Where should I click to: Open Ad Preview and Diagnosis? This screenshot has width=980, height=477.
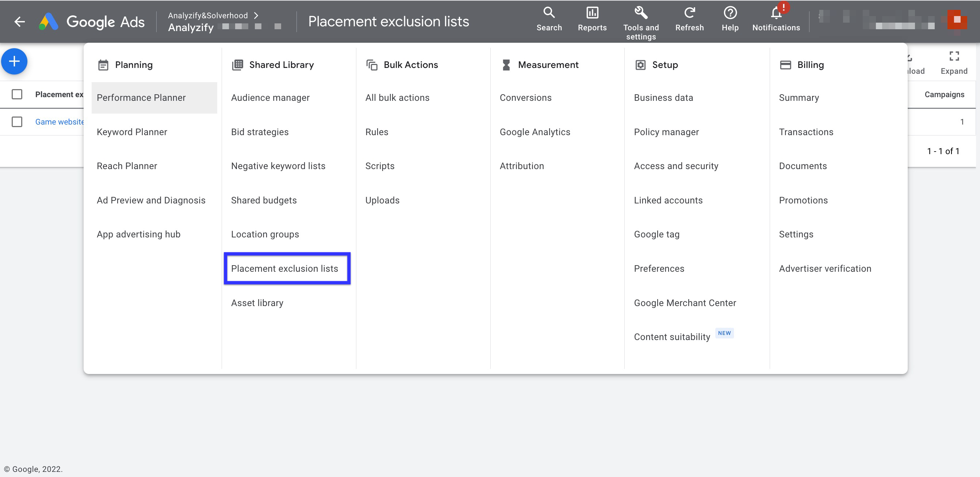coord(151,200)
